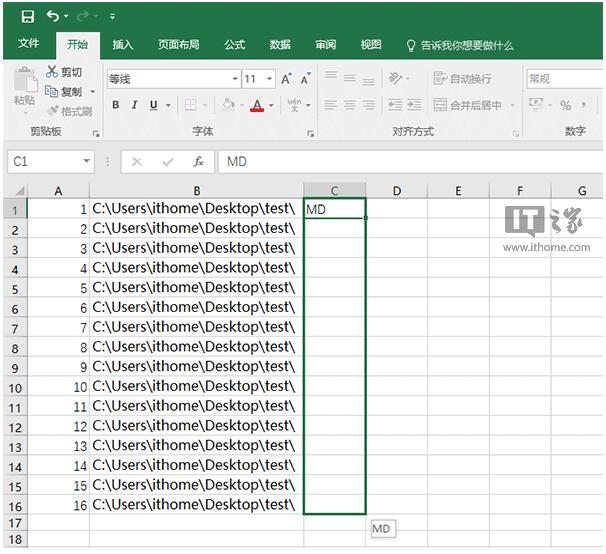Click the 文件 (File) button
The image size is (606, 554).
pyautogui.click(x=29, y=45)
